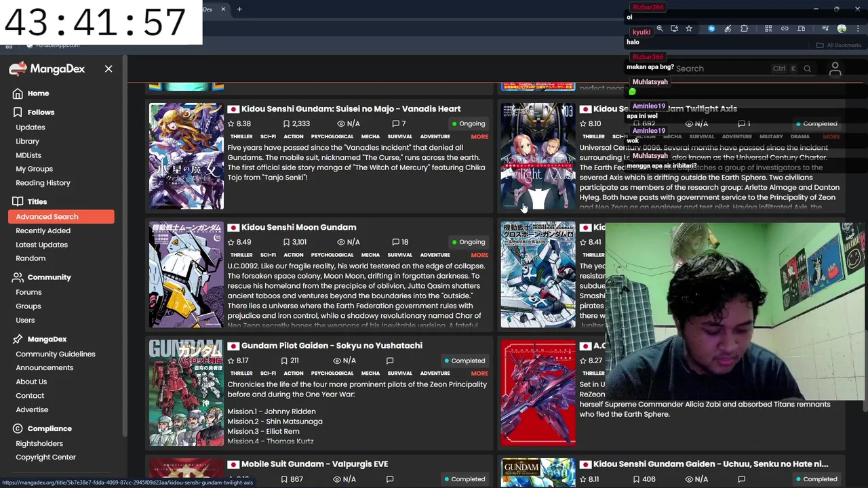Image resolution: width=868 pixels, height=488 pixels.
Task: Open Updates in the sidebar
Action: pos(31,127)
